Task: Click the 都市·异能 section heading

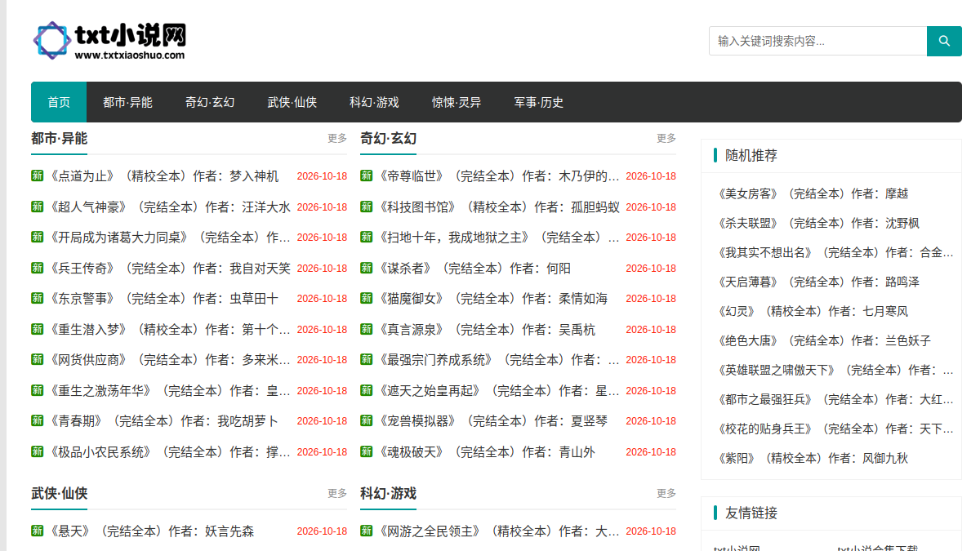Action: (59, 138)
